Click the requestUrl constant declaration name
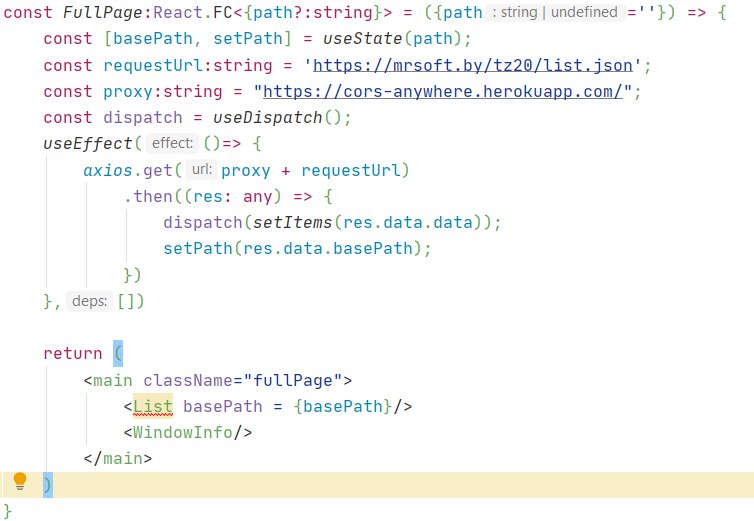This screenshot has height=521, width=754. pyautogui.click(x=154, y=65)
